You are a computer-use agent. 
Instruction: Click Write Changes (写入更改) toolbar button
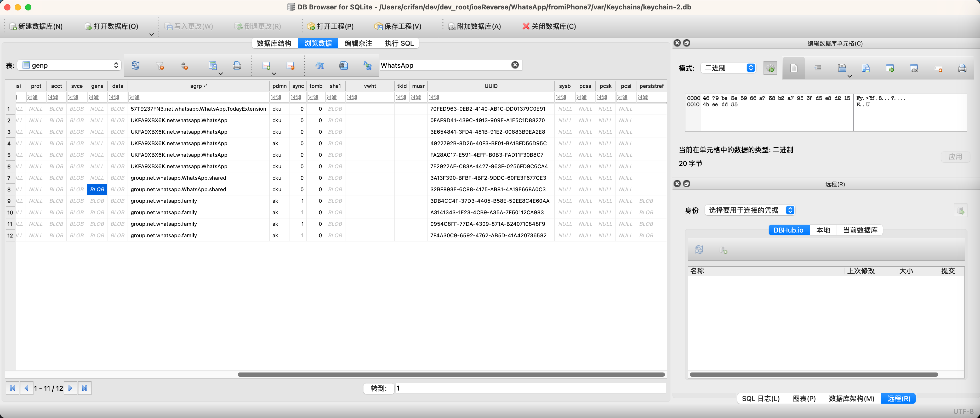click(x=189, y=26)
